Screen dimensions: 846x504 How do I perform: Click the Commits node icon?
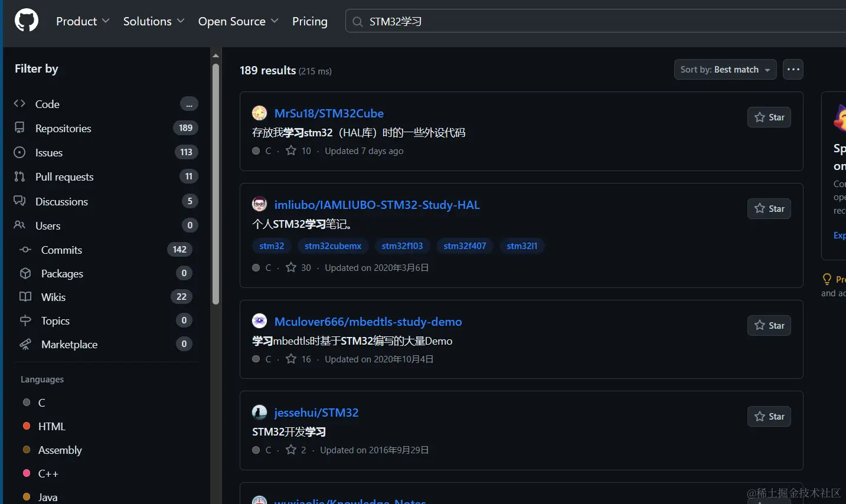click(25, 250)
